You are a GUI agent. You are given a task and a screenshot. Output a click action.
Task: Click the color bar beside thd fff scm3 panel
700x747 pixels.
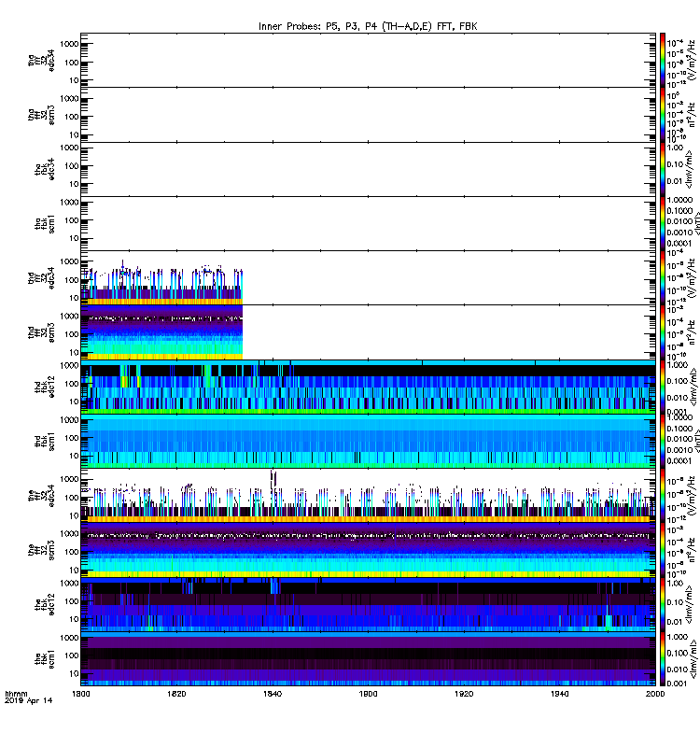coord(663,332)
